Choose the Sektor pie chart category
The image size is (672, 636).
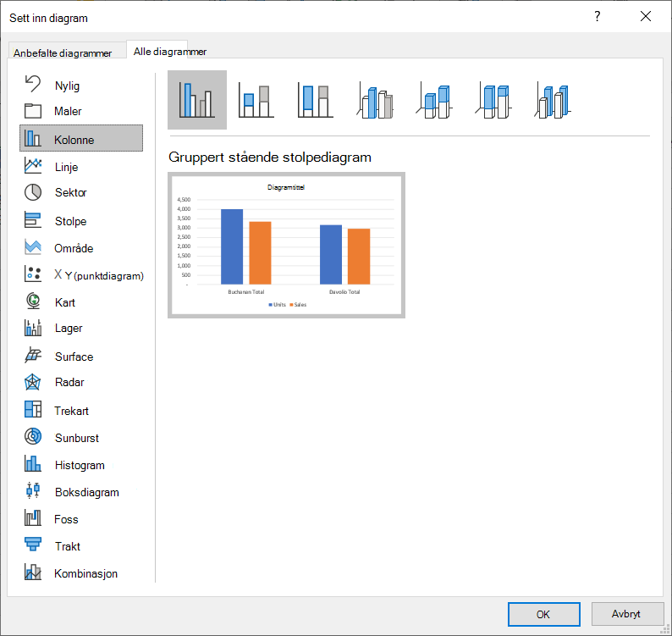(x=81, y=192)
